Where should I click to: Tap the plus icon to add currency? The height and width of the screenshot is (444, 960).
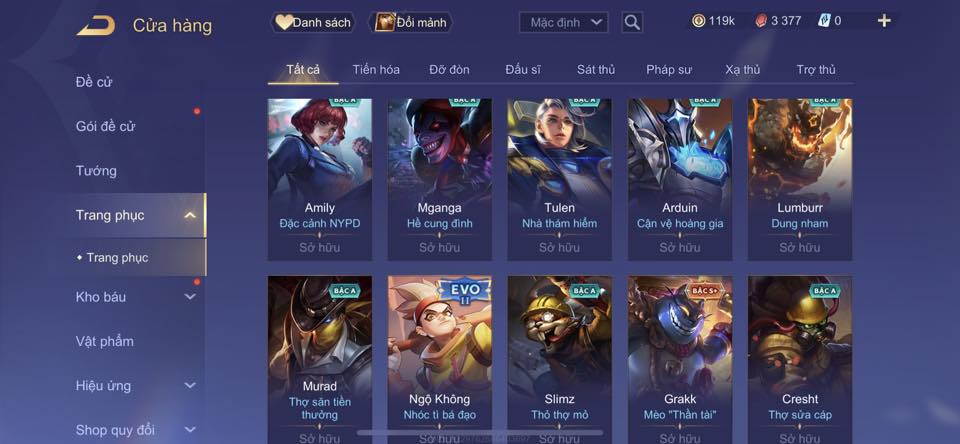pyautogui.click(x=884, y=21)
